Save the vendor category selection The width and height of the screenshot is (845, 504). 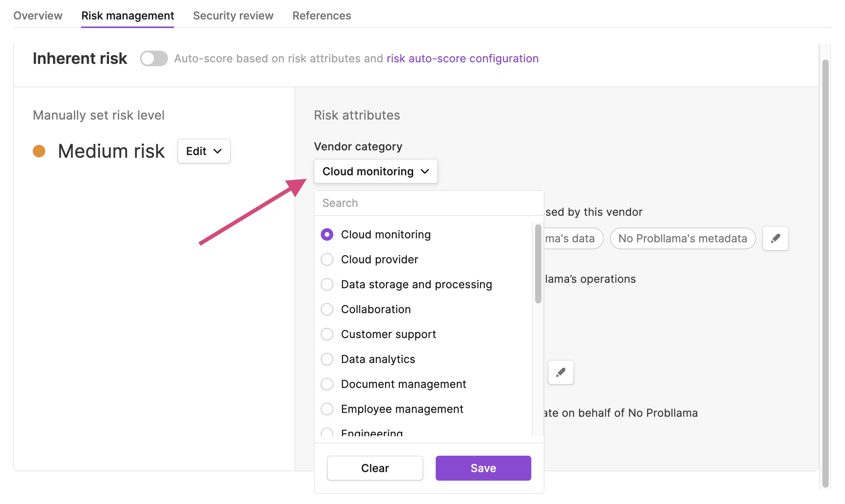483,468
